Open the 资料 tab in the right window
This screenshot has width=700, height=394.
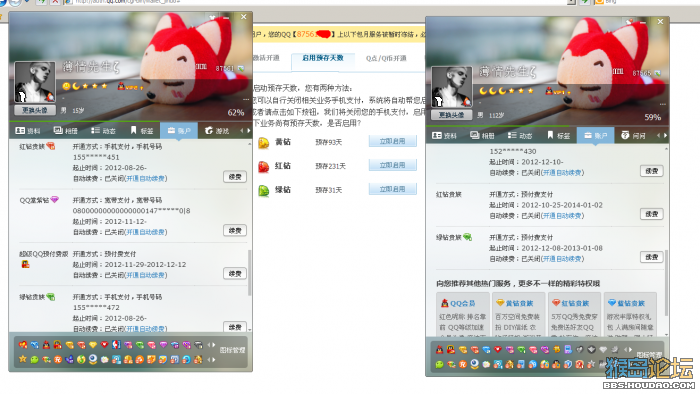click(x=444, y=135)
